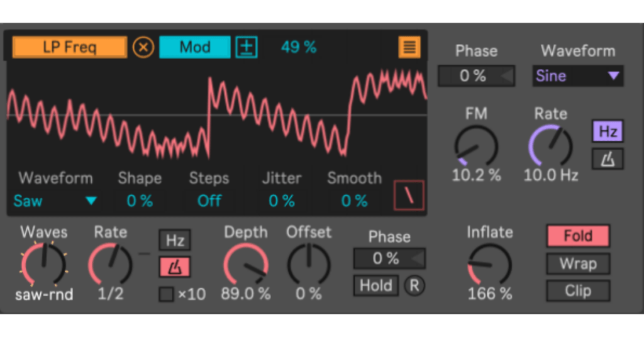Click the Offset knob at 0 %

pyautogui.click(x=308, y=263)
